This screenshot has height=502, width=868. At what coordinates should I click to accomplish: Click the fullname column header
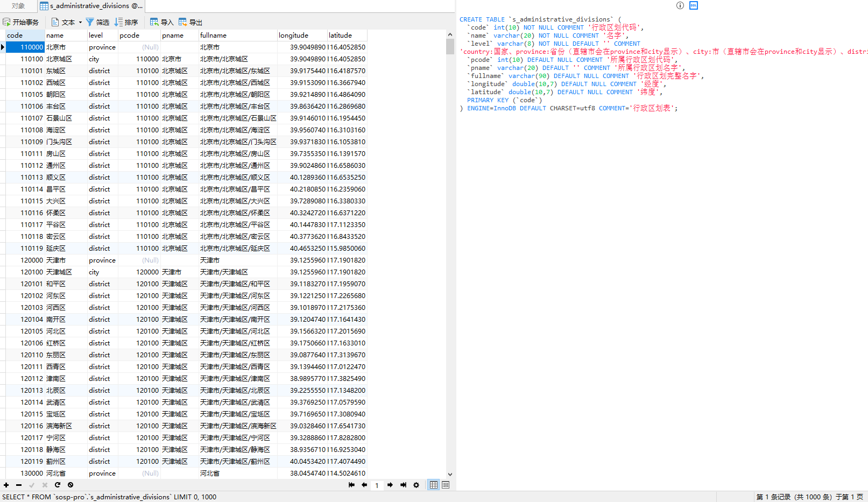tap(238, 36)
